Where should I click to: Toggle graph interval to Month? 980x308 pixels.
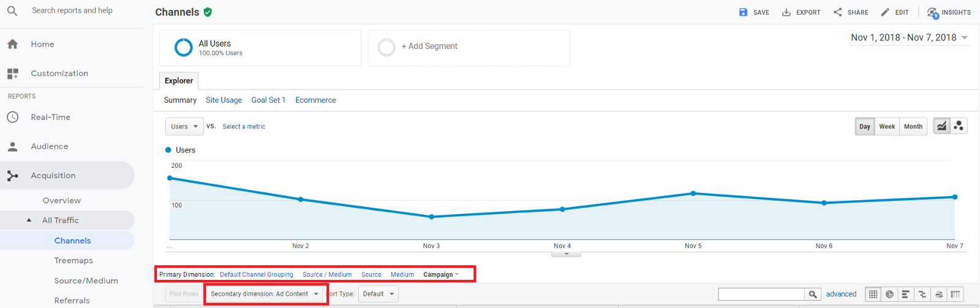913,127
